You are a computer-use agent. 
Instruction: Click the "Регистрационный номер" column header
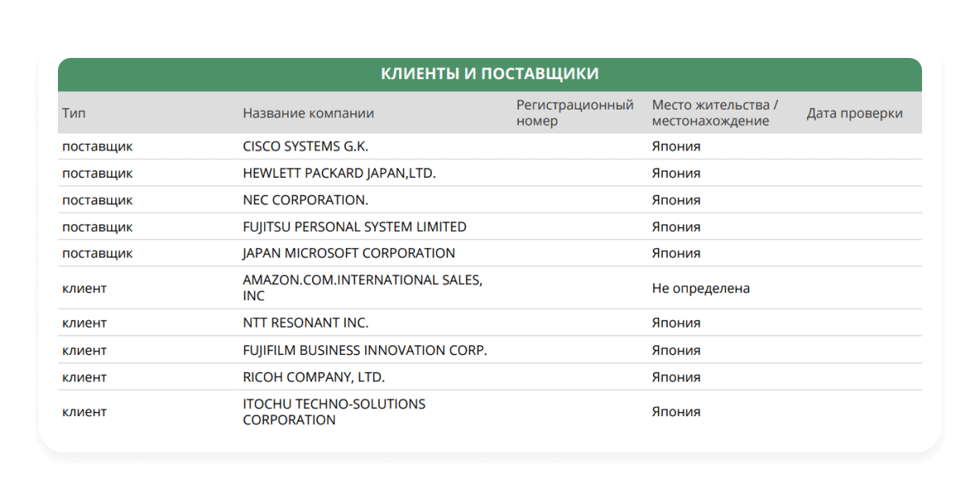click(574, 113)
